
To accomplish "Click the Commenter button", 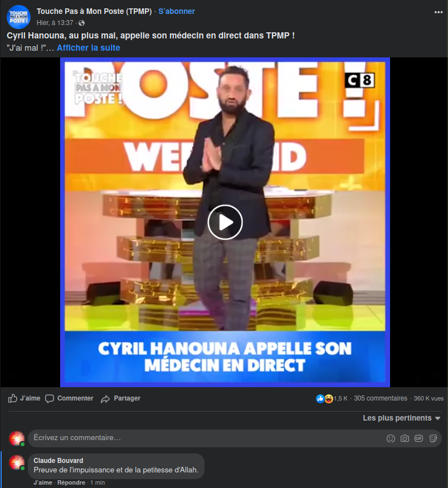I will [69, 398].
